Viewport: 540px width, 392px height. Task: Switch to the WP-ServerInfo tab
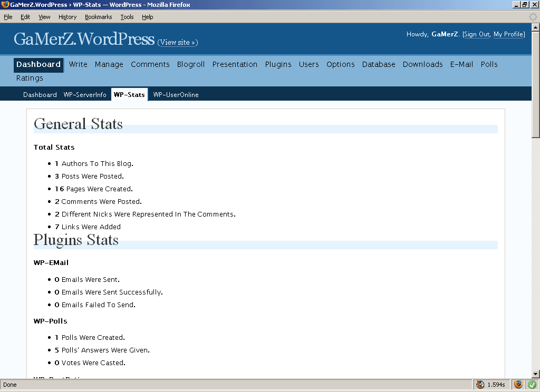tap(85, 95)
